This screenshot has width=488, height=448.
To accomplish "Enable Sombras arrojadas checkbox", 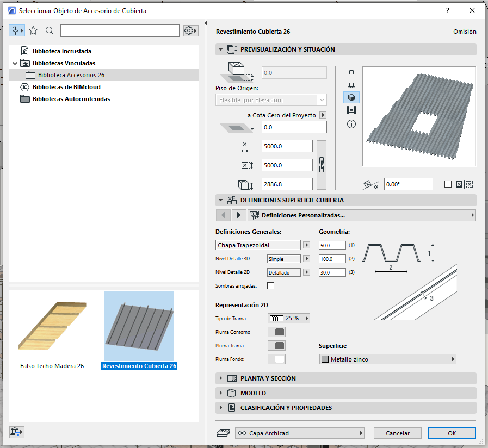I will (x=271, y=286).
